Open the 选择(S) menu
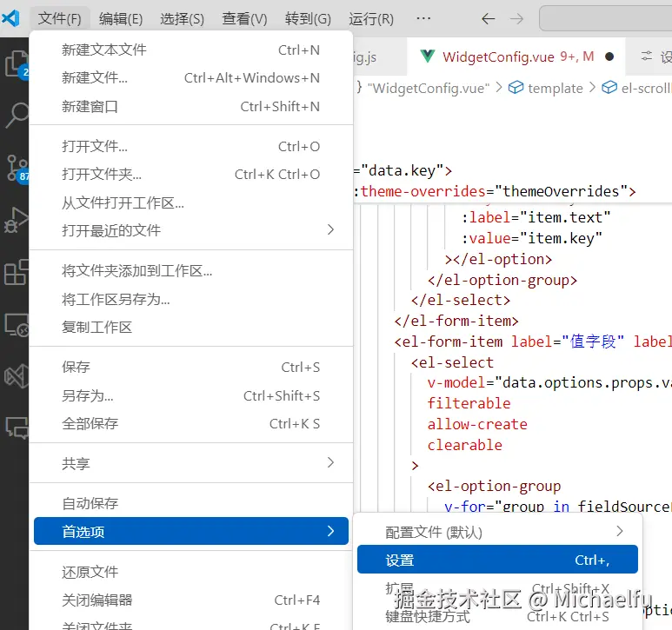This screenshot has width=672, height=630. (183, 19)
